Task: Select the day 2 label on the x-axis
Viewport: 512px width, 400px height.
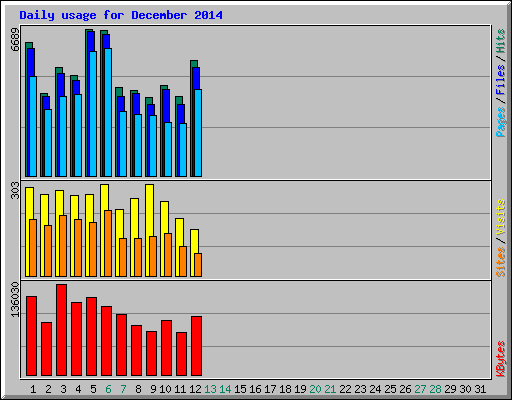Action: (x=48, y=389)
